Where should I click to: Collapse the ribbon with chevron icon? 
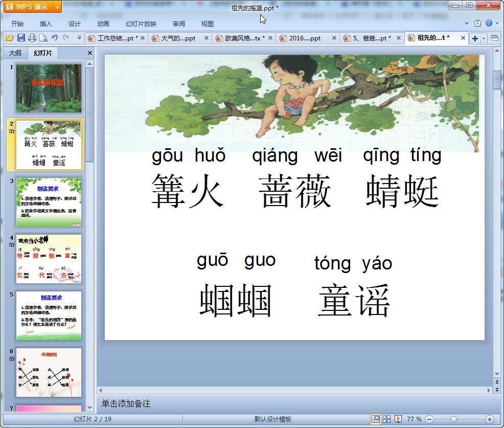click(x=467, y=23)
